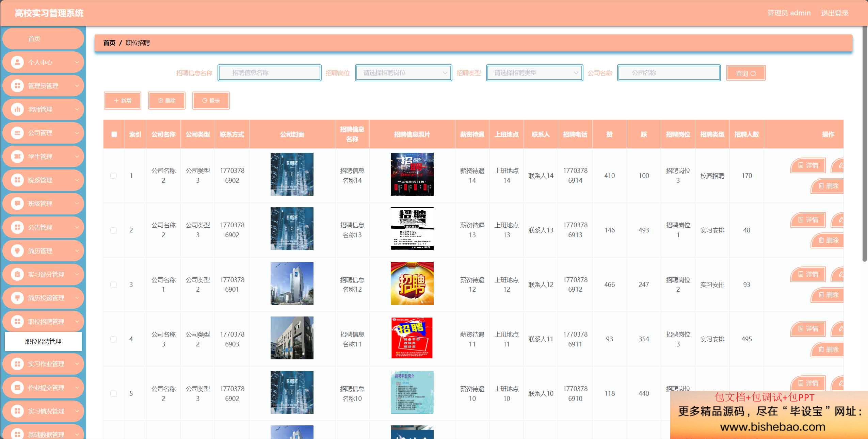Click the edit pencil icon in row 3

(841, 274)
